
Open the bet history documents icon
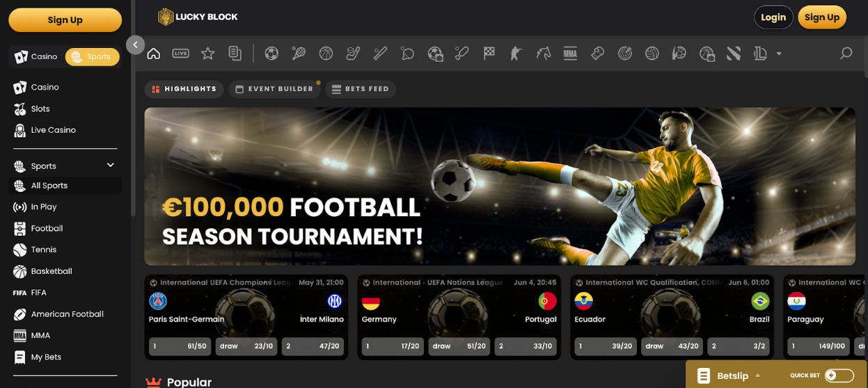point(235,54)
